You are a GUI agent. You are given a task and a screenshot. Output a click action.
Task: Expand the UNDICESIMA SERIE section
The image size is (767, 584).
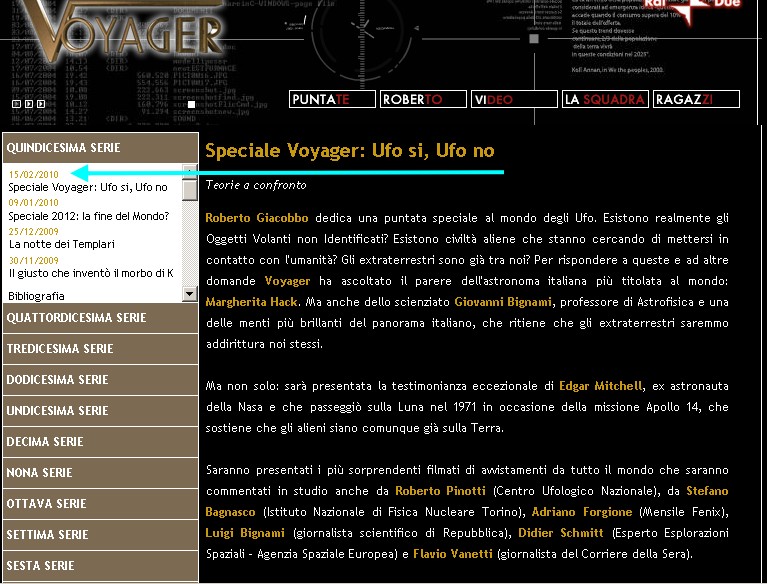tap(100, 411)
